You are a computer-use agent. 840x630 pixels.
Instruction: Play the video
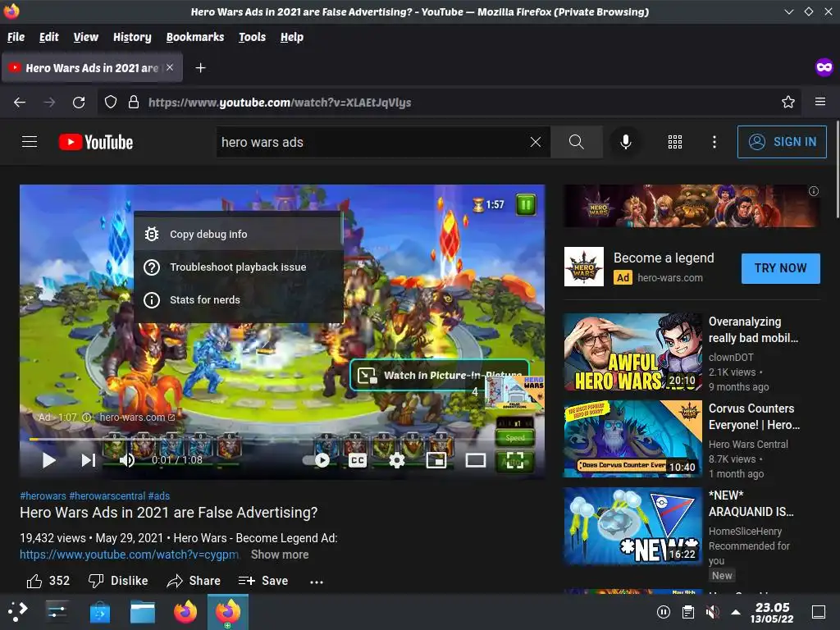48,460
